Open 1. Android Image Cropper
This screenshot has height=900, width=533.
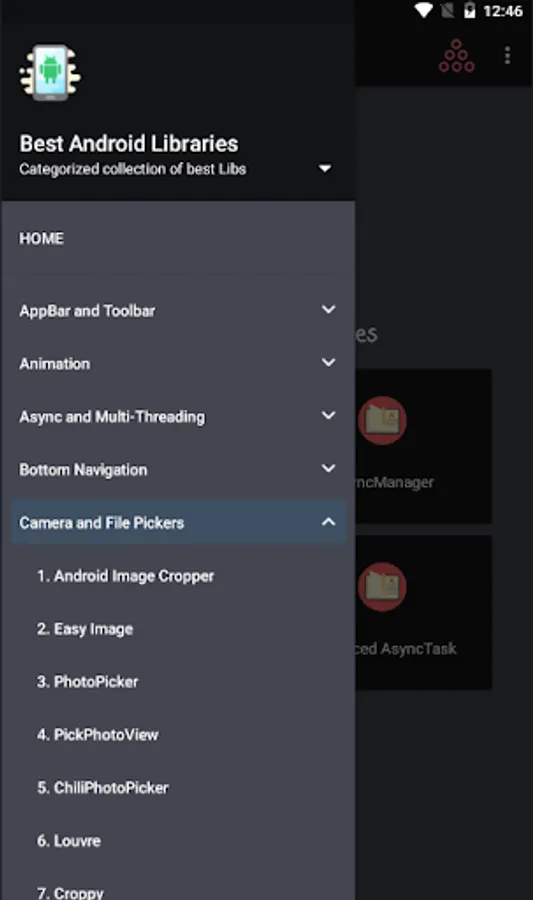[125, 576]
